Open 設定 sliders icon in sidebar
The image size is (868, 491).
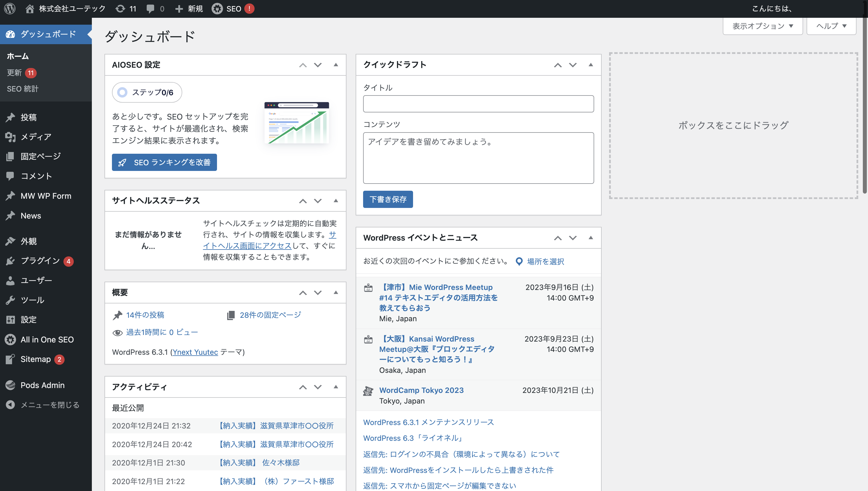[x=10, y=319]
